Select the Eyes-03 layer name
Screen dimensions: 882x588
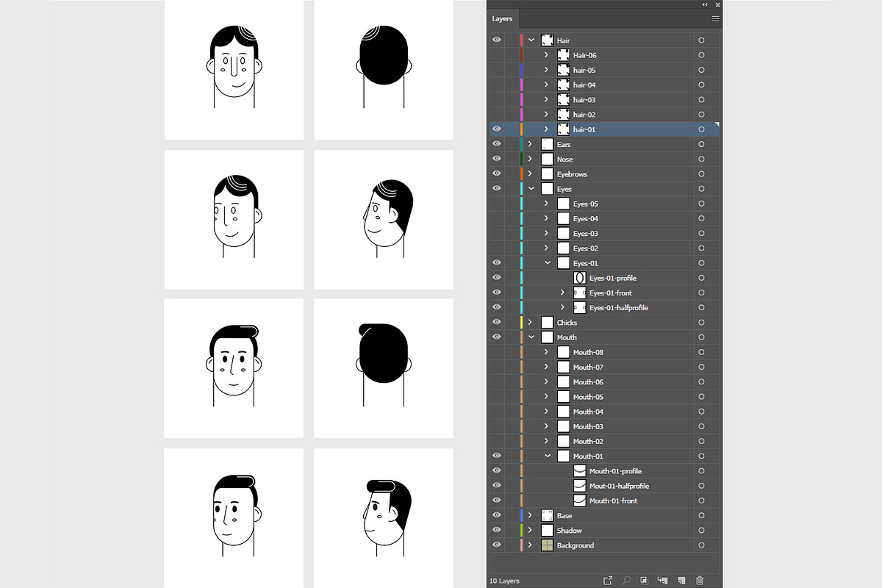[x=586, y=234]
